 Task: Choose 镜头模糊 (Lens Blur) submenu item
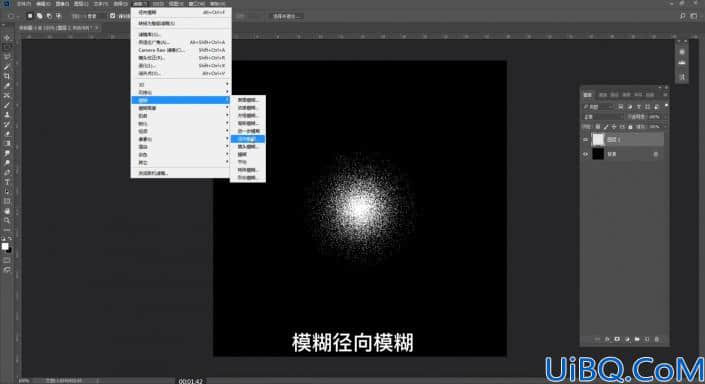point(248,147)
